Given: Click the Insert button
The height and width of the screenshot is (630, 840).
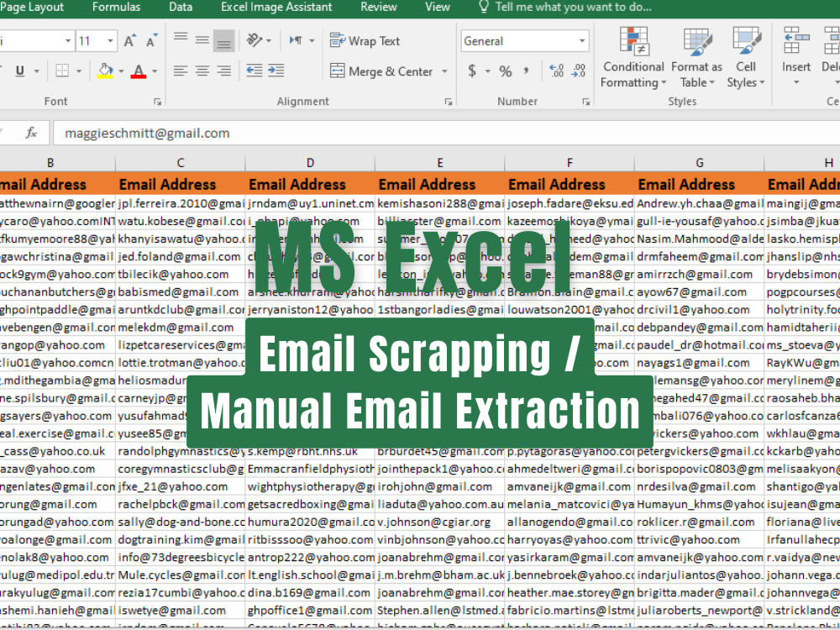Looking at the screenshot, I should pyautogui.click(x=795, y=50).
